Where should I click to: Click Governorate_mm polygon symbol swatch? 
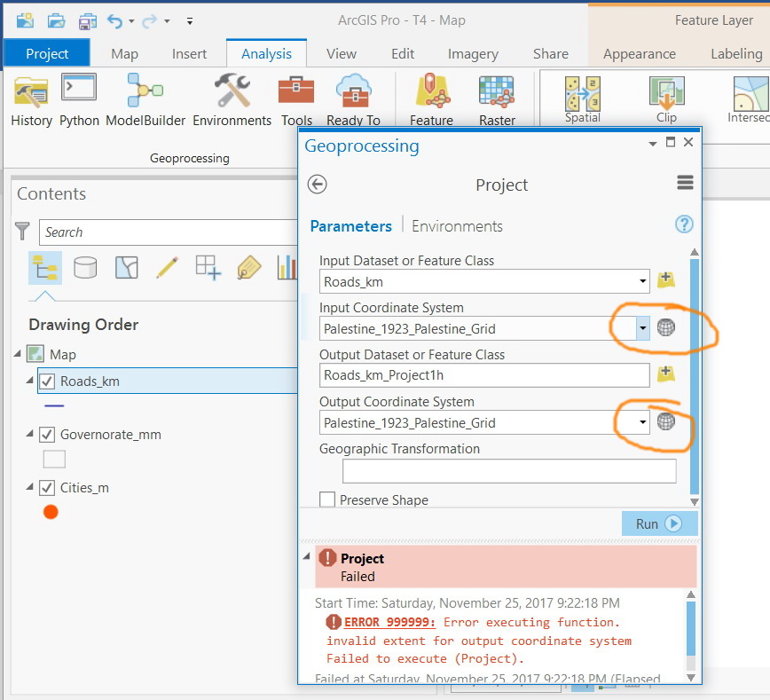(x=54, y=460)
